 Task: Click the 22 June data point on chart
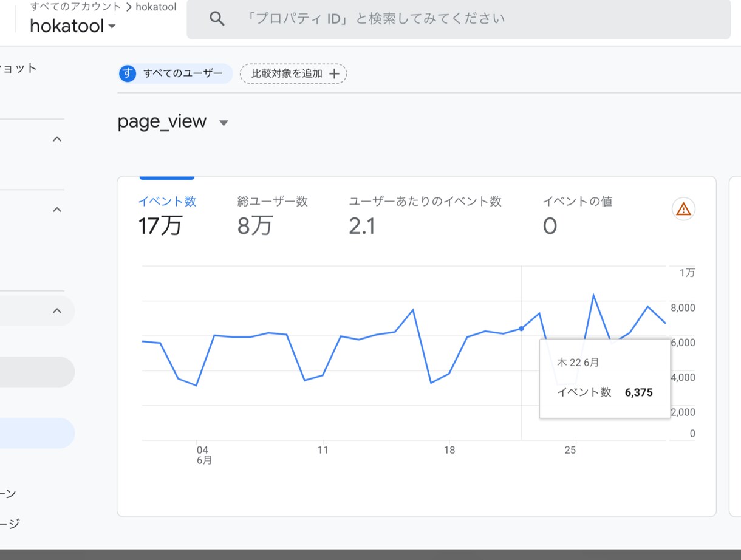(521, 329)
